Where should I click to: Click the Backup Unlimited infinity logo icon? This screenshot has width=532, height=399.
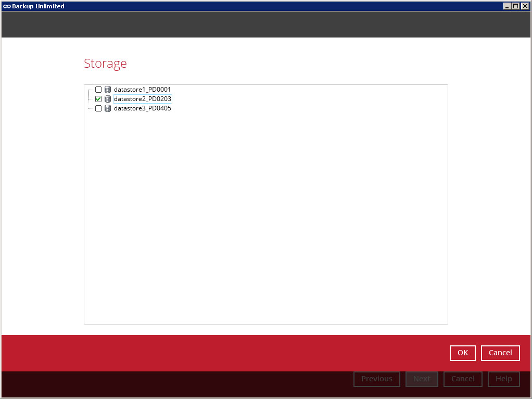point(7,6)
